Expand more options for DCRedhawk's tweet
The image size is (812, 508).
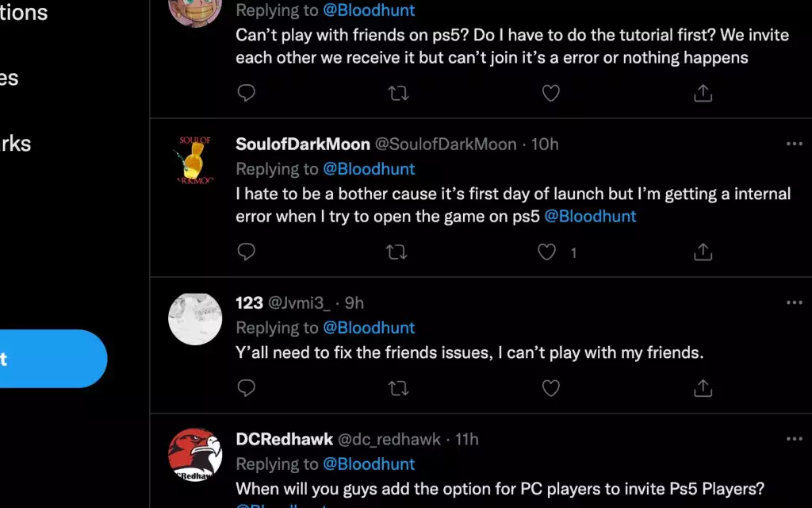point(794,439)
